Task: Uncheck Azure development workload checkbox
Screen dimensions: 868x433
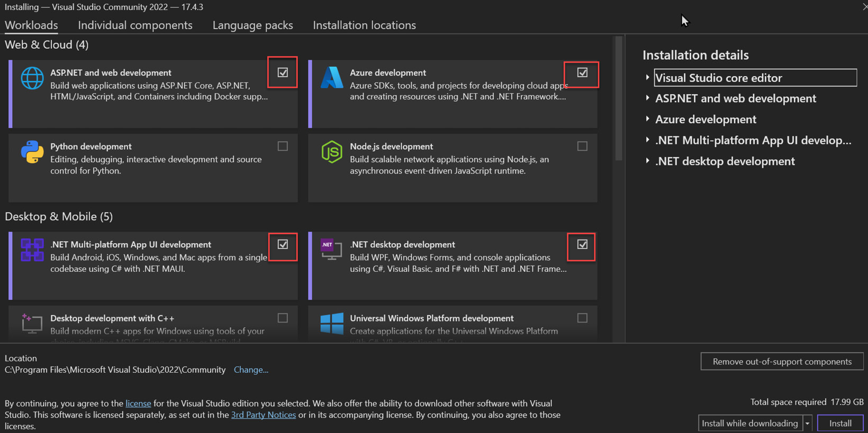Action: point(582,72)
